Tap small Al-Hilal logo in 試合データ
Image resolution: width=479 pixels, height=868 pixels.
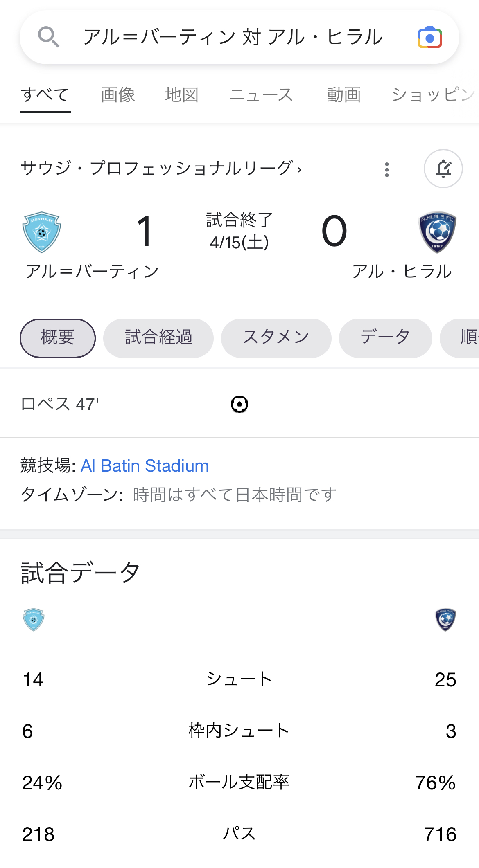(x=445, y=619)
